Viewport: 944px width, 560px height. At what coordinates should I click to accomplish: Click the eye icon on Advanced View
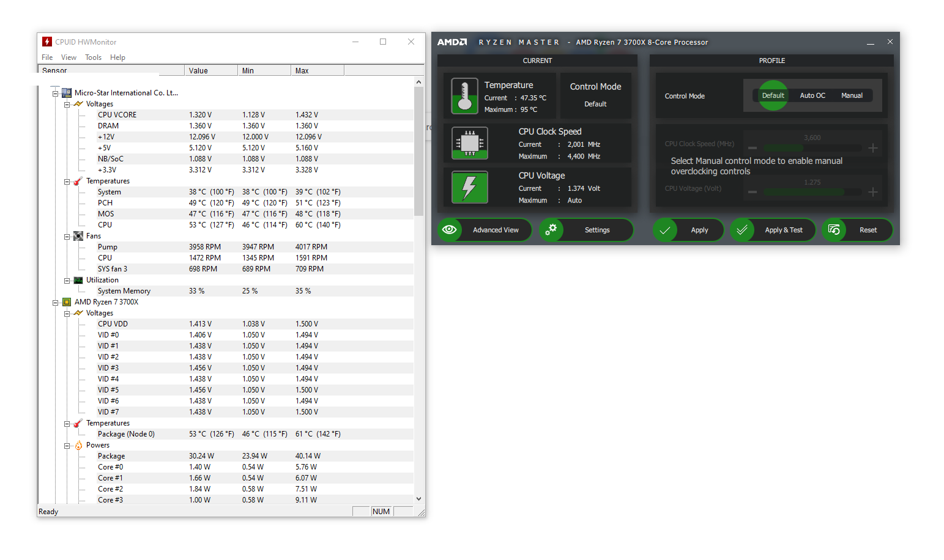point(450,230)
